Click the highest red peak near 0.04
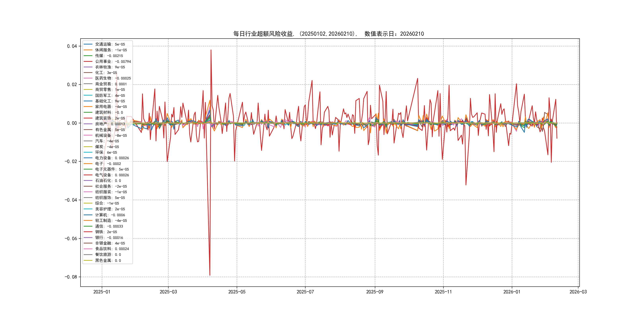The image size is (644, 322). pyautogui.click(x=211, y=50)
